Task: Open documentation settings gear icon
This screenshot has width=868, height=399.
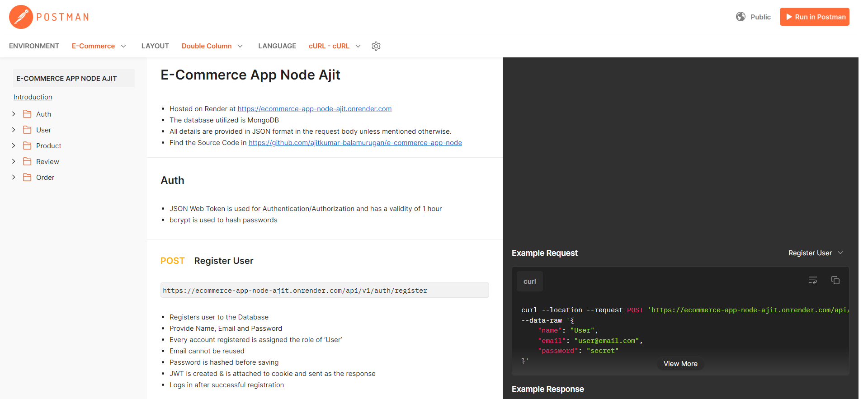Action: coord(376,46)
